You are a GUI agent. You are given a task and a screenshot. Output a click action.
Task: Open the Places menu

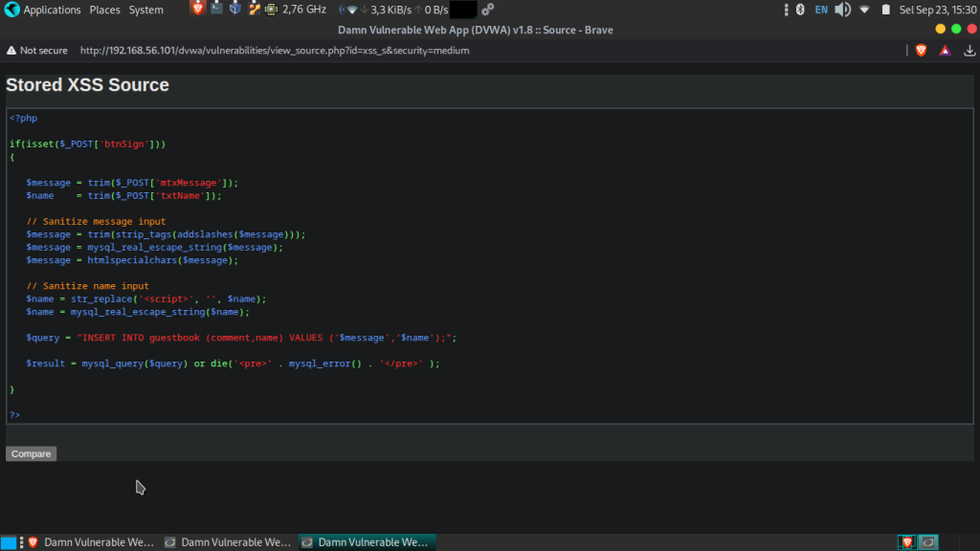104,10
